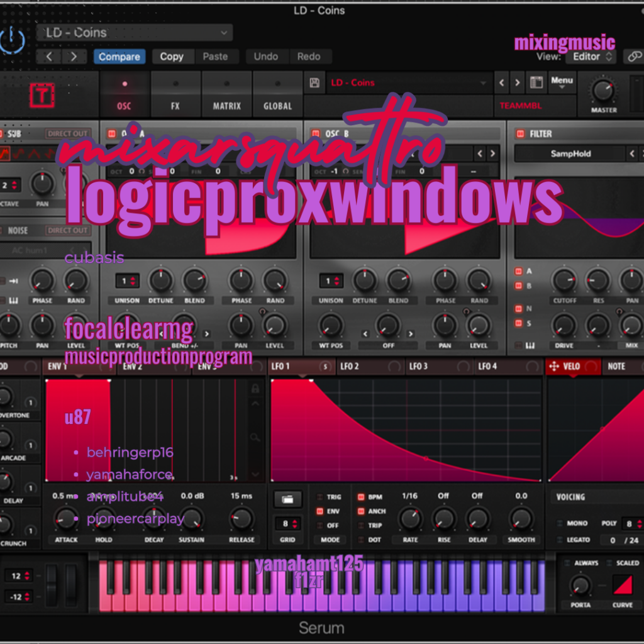Open the LFO shape folder icon
This screenshot has height=644, width=644.
[x=287, y=499]
